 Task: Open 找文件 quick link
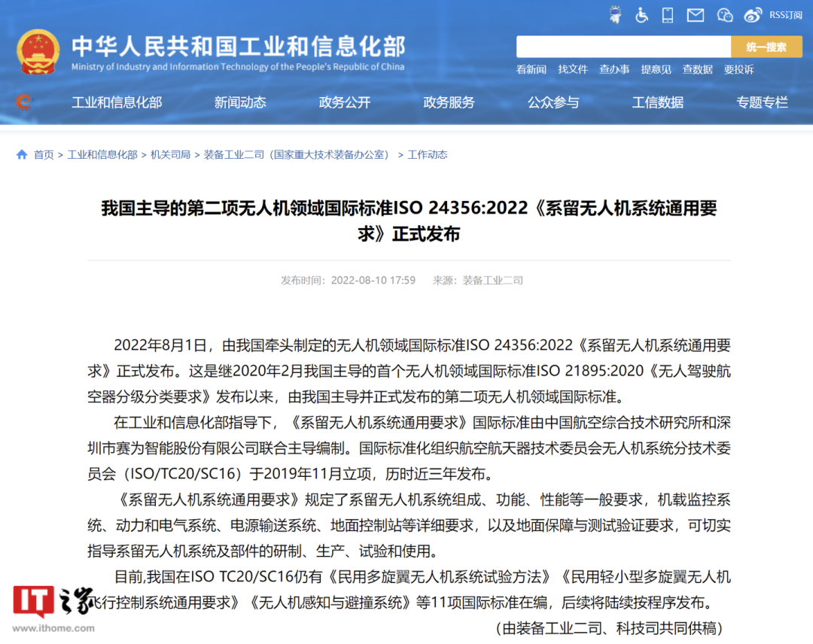[x=573, y=69]
